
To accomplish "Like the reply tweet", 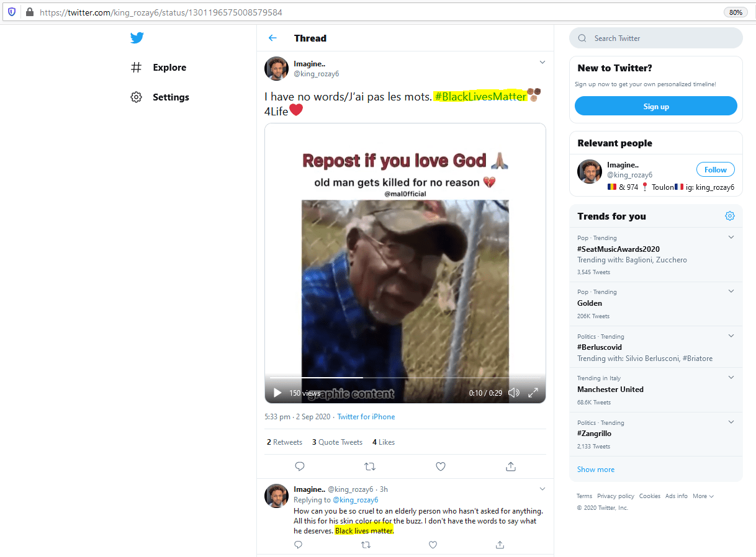I will coord(433,545).
